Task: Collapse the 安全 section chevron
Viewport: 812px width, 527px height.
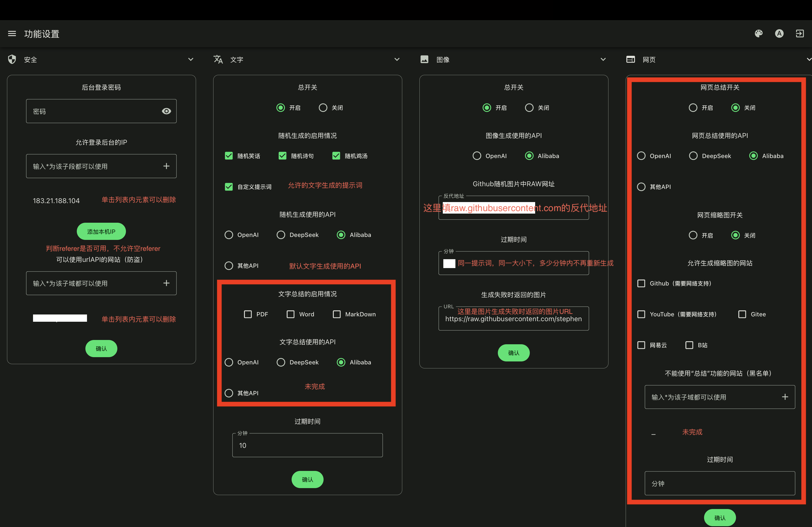Action: tap(190, 59)
